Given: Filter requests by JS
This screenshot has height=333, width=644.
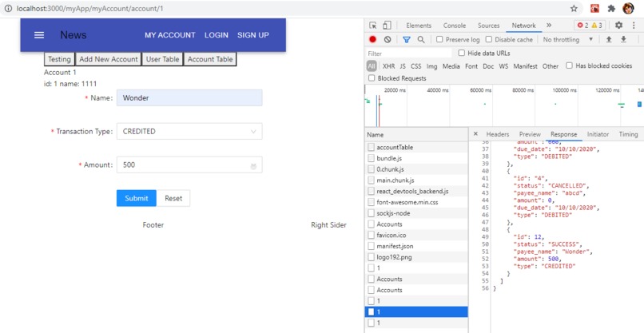Looking at the screenshot, I should point(403,66).
